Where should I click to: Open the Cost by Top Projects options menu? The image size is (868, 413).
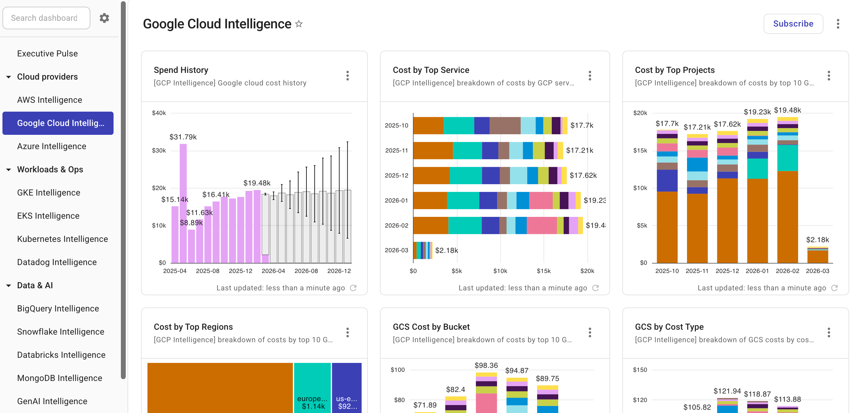pyautogui.click(x=829, y=76)
